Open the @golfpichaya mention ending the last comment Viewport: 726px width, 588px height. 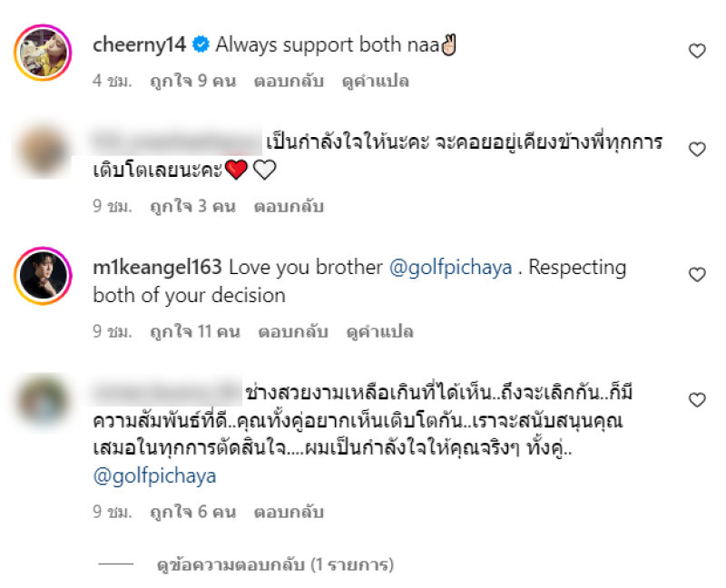click(154, 476)
